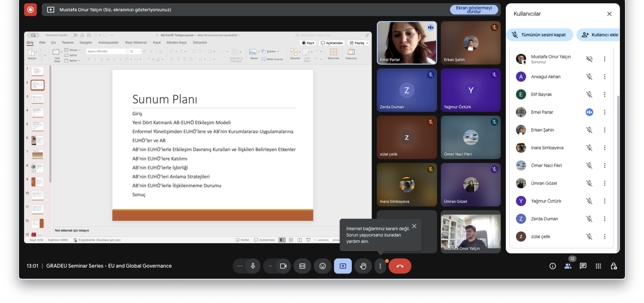Image resolution: width=644 pixels, height=303 pixels.
Task: Dismiss the unstable internet connection notification
Action: click(414, 226)
